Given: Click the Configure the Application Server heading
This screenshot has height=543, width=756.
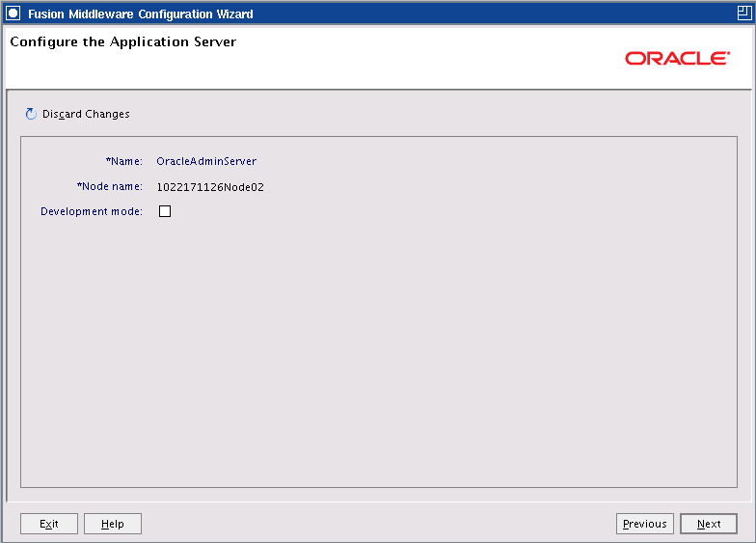Looking at the screenshot, I should pos(123,42).
